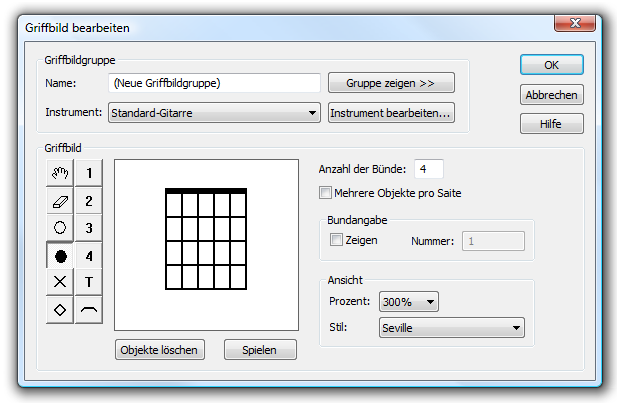Image resolution: width=625 pixels, height=411 pixels.
Task: Choose the open circle tool
Action: click(60, 228)
